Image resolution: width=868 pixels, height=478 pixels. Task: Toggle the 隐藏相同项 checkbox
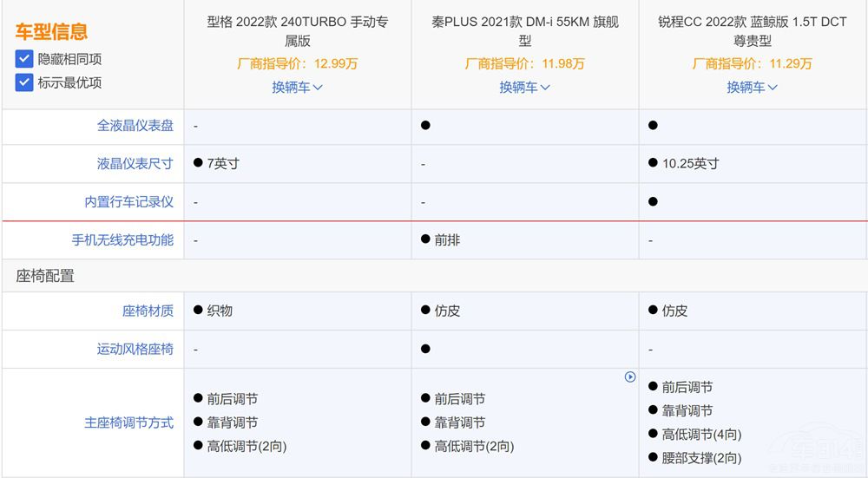pyautogui.click(x=24, y=59)
